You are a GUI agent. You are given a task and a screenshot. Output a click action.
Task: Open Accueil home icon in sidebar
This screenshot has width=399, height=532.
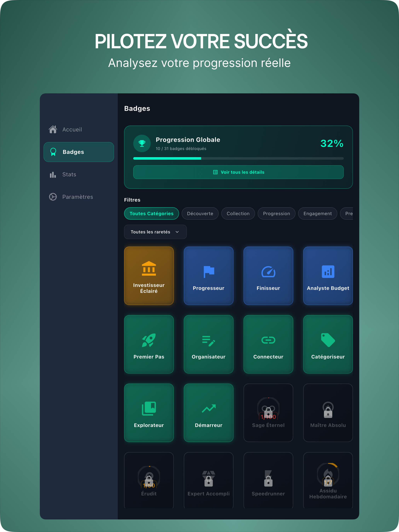tap(53, 129)
